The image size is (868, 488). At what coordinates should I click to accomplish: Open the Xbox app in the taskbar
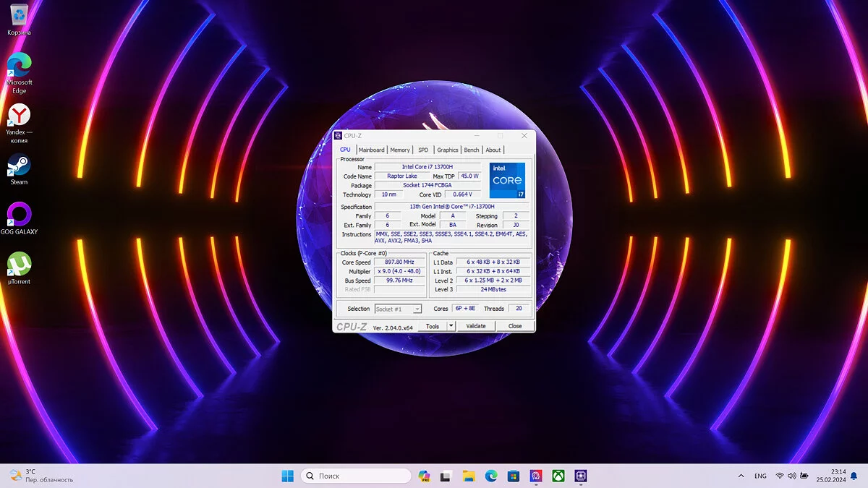coord(558,476)
